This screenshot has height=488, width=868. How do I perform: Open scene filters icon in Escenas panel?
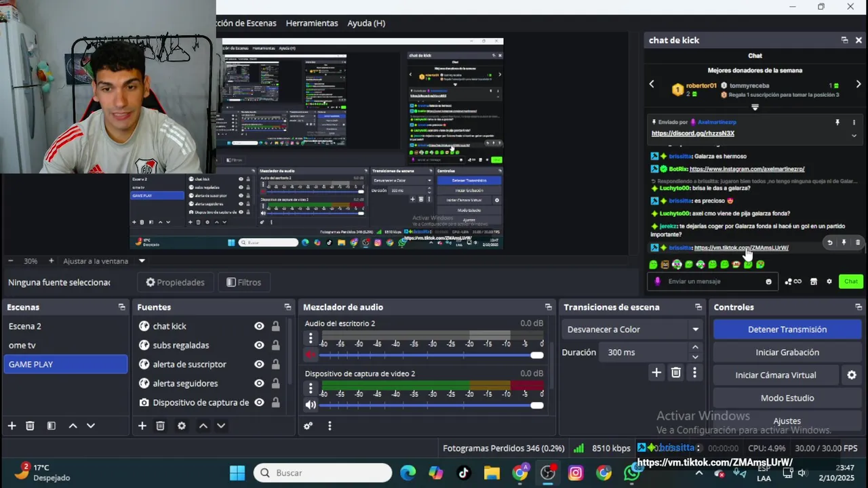tap(51, 426)
